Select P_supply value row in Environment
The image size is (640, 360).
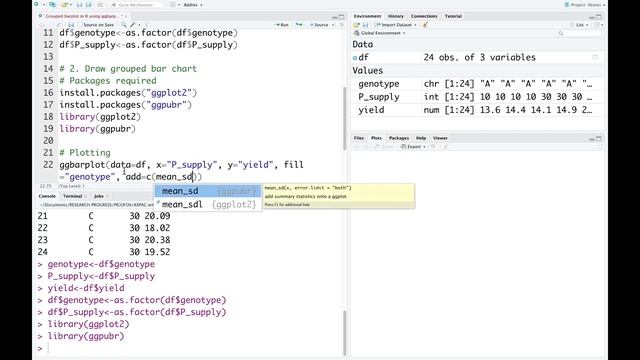(477, 97)
